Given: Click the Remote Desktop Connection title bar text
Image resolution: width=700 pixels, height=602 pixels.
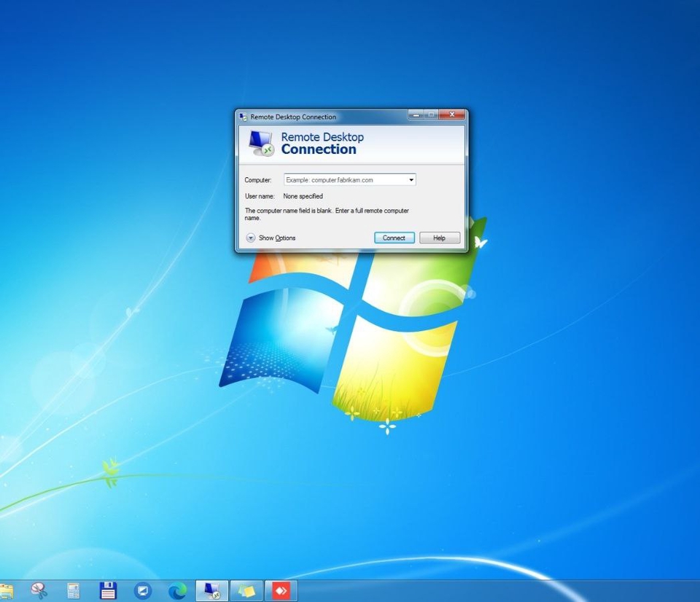Looking at the screenshot, I should [x=293, y=117].
